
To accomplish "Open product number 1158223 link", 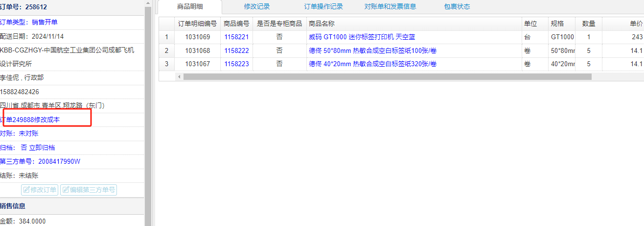I will point(236,64).
